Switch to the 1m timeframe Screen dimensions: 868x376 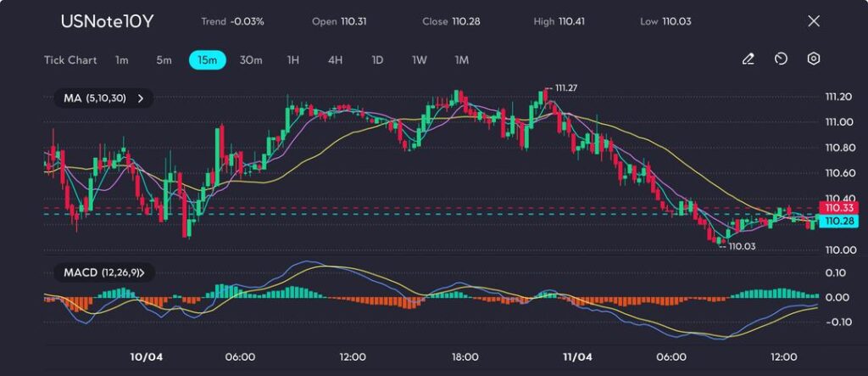tap(122, 60)
